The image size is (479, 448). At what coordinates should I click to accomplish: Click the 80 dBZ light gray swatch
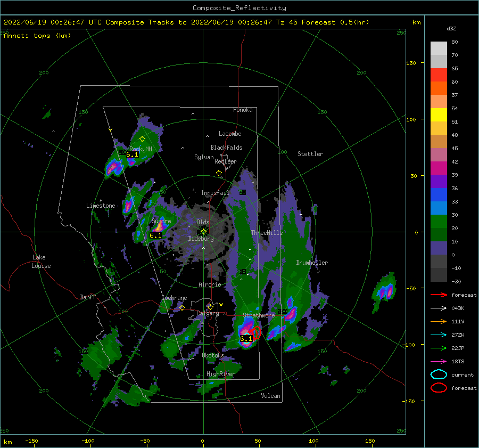pyautogui.click(x=439, y=48)
